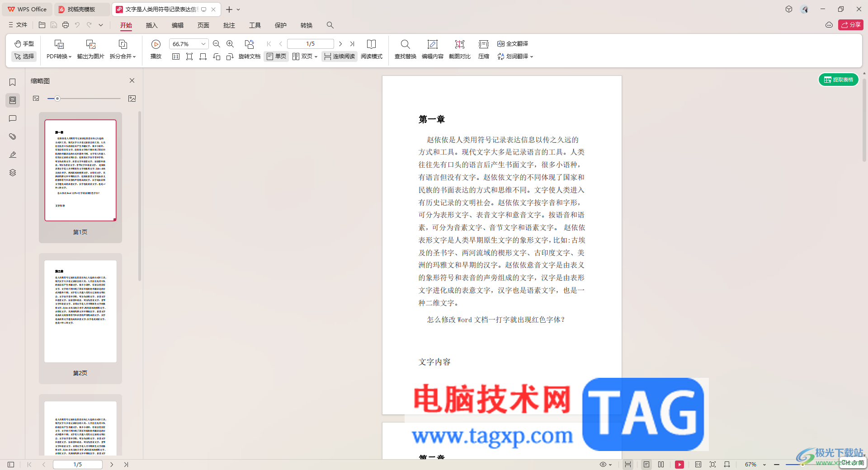Viewport: 868px width, 470px height.
Task: Select the Hand tool (手型)
Action: (x=24, y=44)
